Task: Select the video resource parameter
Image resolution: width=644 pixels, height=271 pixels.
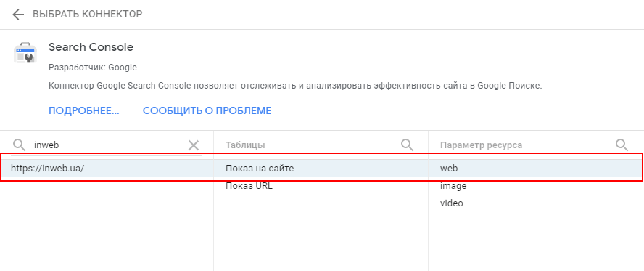Action: pyautogui.click(x=451, y=203)
